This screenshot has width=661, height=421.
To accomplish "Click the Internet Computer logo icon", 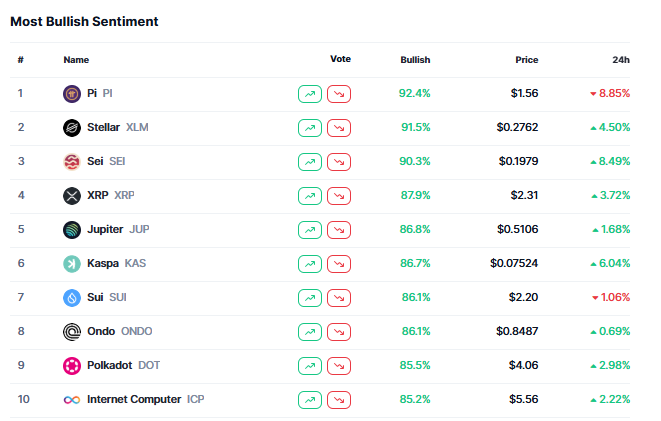I will coord(72,400).
